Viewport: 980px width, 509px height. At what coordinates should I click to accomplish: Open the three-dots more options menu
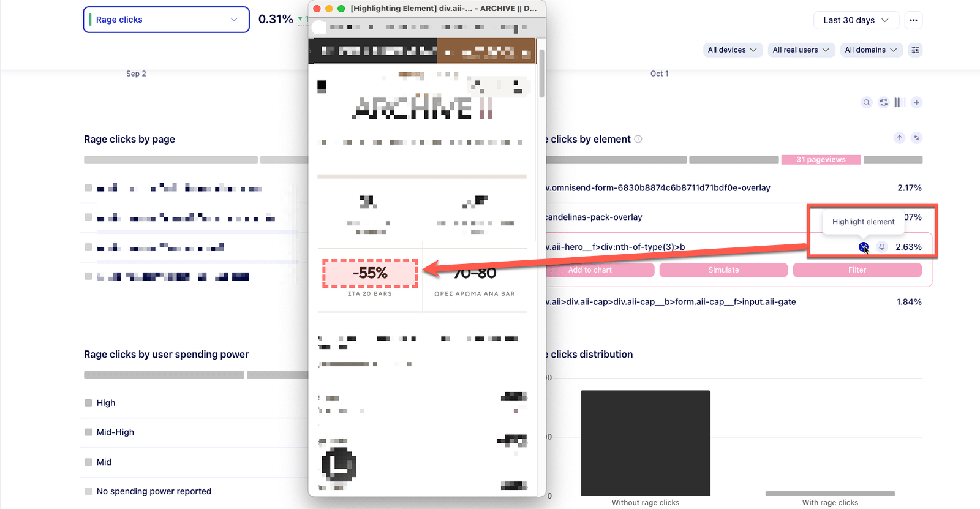click(x=913, y=20)
